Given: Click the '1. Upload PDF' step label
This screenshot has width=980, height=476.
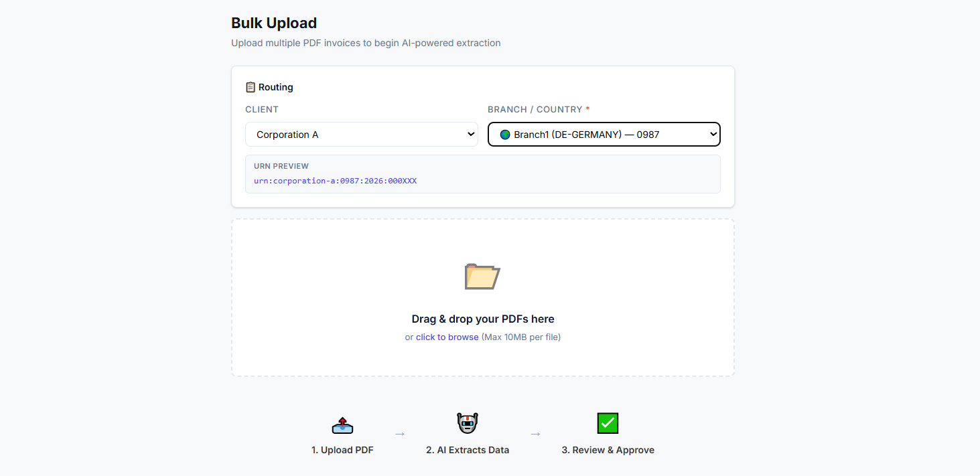Looking at the screenshot, I should 342,451.
